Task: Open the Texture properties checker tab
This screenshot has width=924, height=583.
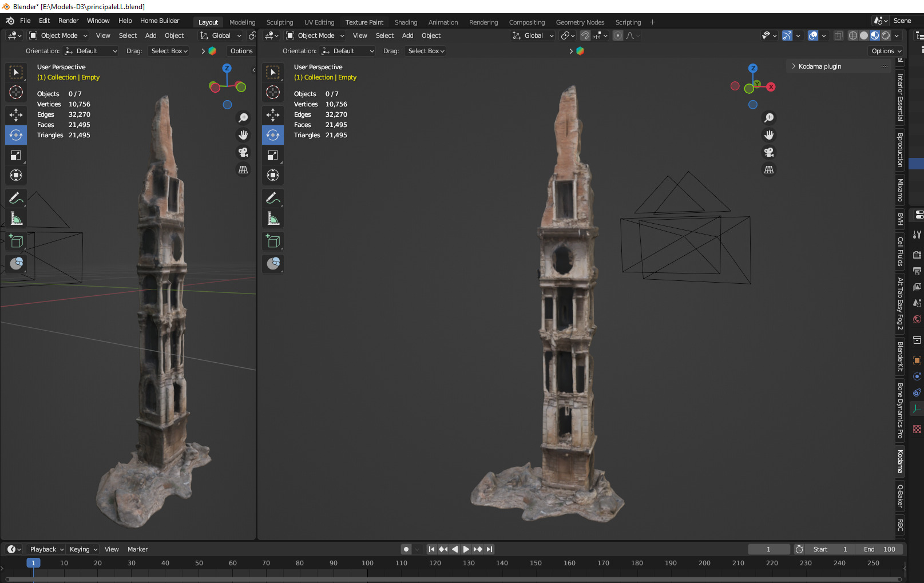Action: point(917,429)
